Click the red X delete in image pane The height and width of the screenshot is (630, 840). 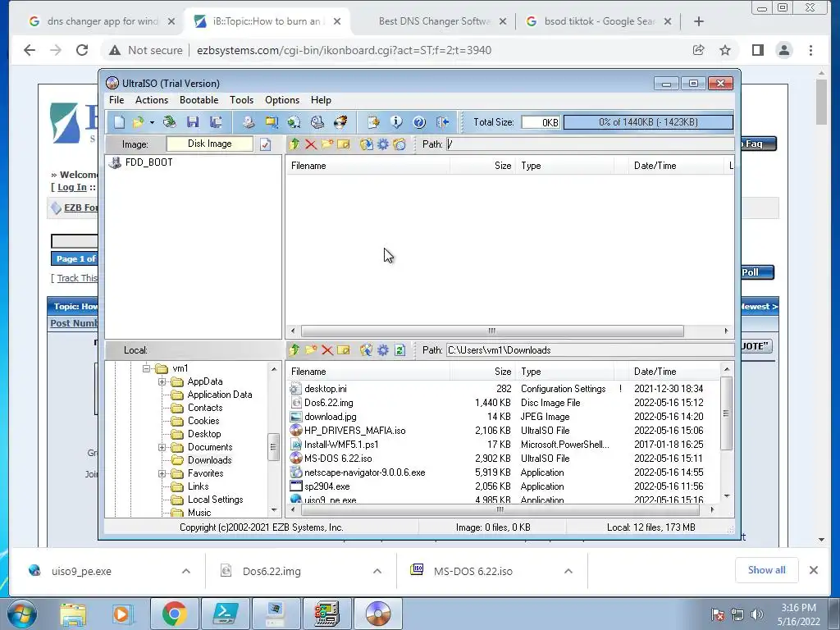point(311,144)
